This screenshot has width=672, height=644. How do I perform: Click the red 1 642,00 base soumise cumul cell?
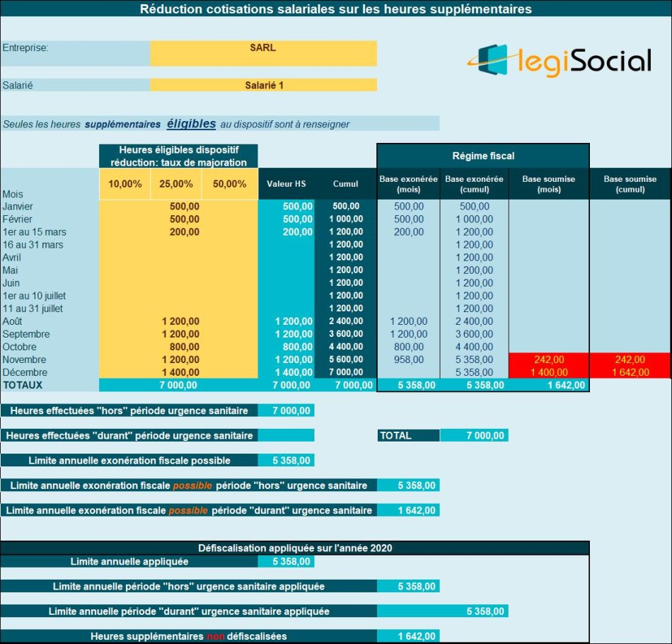[x=630, y=372]
